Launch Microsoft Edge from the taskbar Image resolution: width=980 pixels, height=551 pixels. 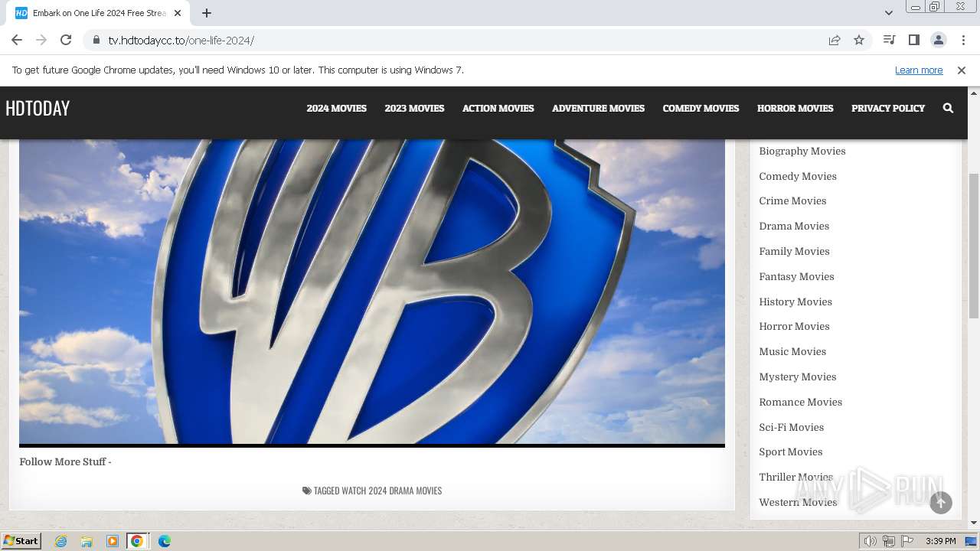165,541
